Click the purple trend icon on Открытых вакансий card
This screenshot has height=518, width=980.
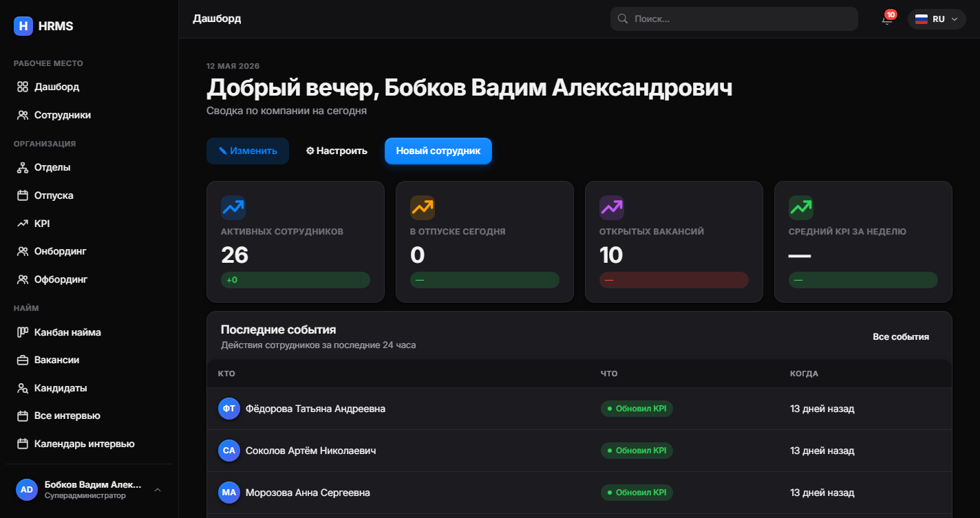point(612,208)
